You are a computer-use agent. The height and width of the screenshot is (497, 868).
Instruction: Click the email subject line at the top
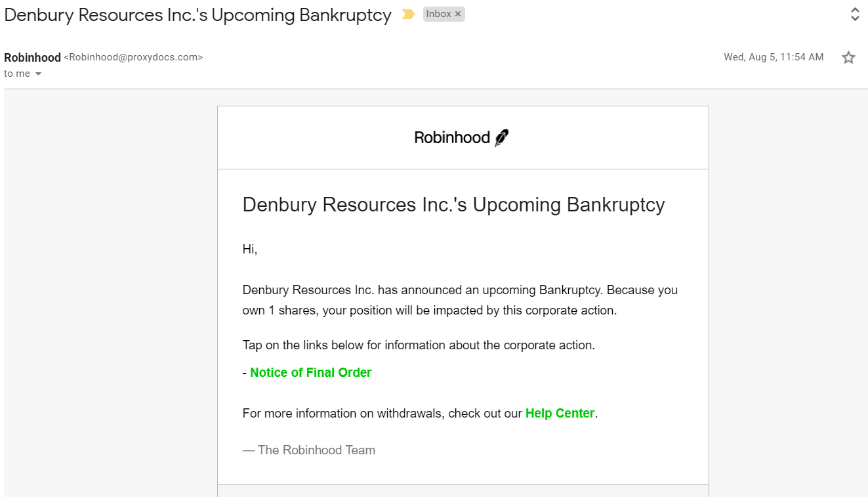[197, 14]
